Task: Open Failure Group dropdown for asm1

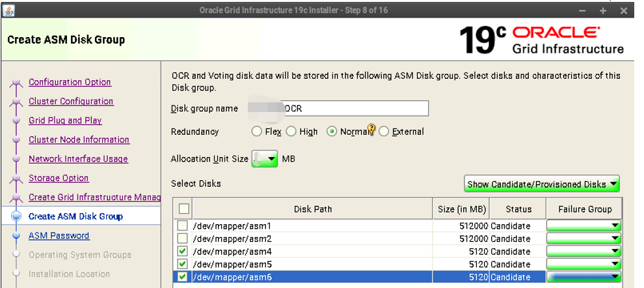Action: pyautogui.click(x=584, y=226)
